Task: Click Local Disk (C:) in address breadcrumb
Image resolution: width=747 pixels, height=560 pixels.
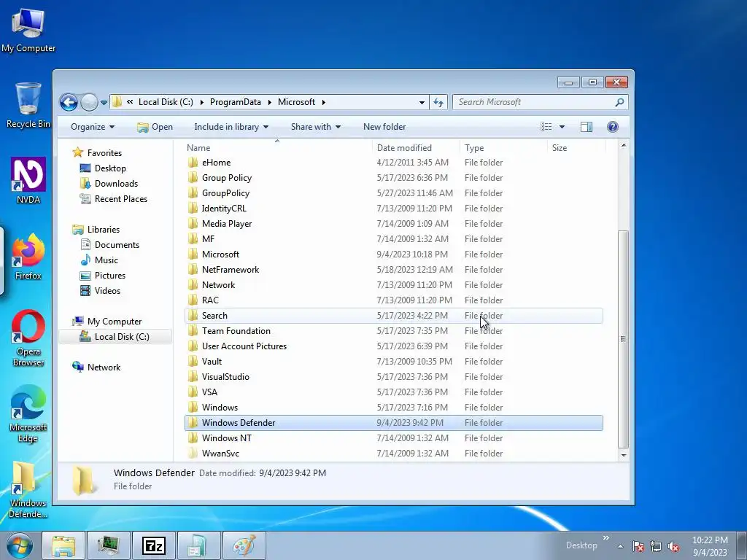Action: (x=166, y=102)
